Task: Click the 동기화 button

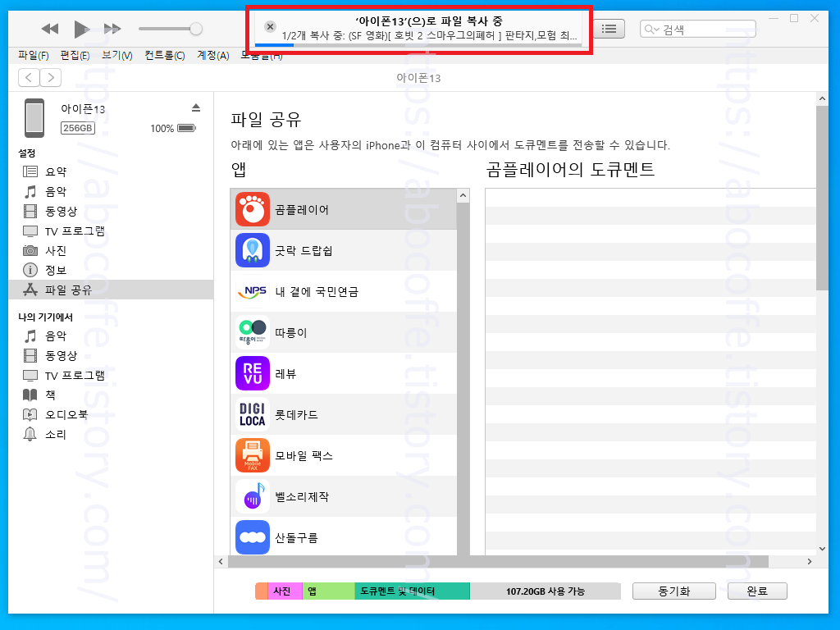Action: coord(674,591)
